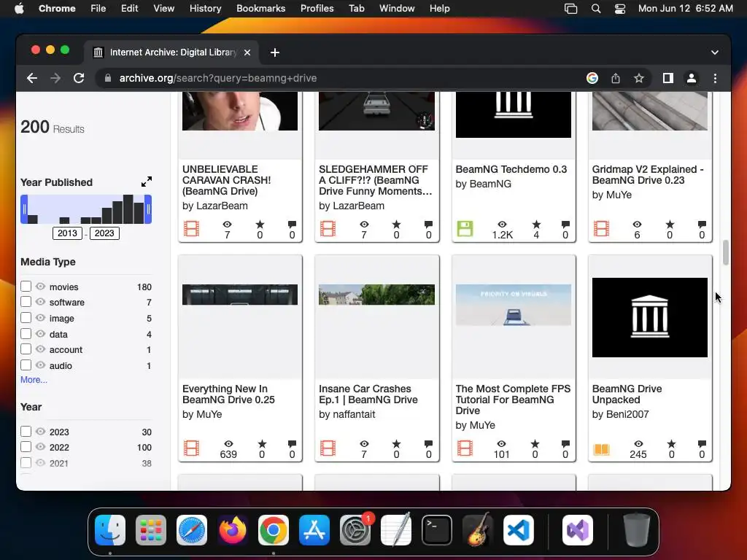Click left handle of year range slider
Image resolution: width=747 pixels, height=560 pixels.
click(24, 209)
